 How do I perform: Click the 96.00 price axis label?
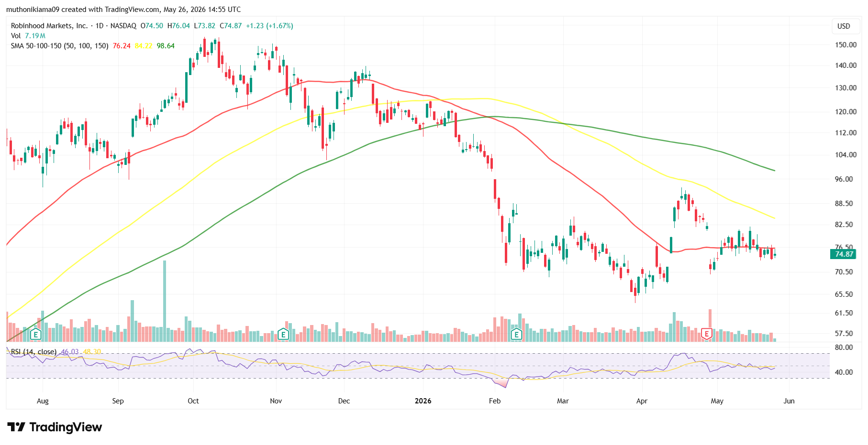844,179
